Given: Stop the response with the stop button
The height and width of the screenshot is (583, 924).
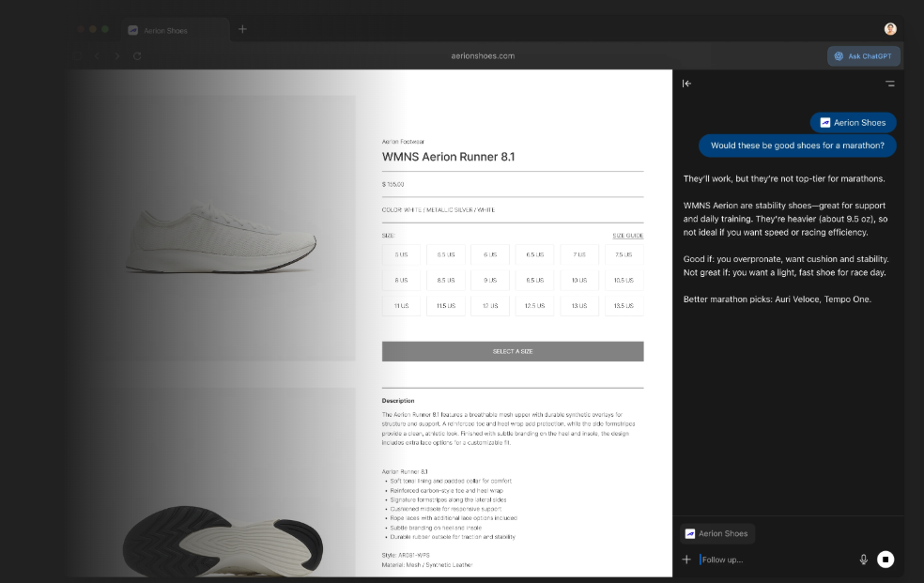Looking at the screenshot, I should [x=885, y=560].
